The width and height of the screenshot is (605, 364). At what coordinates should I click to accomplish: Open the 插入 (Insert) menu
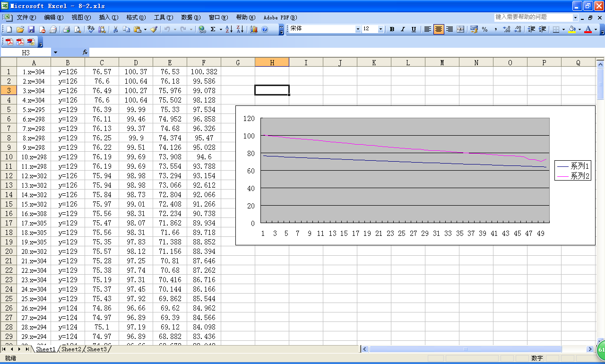(x=109, y=17)
